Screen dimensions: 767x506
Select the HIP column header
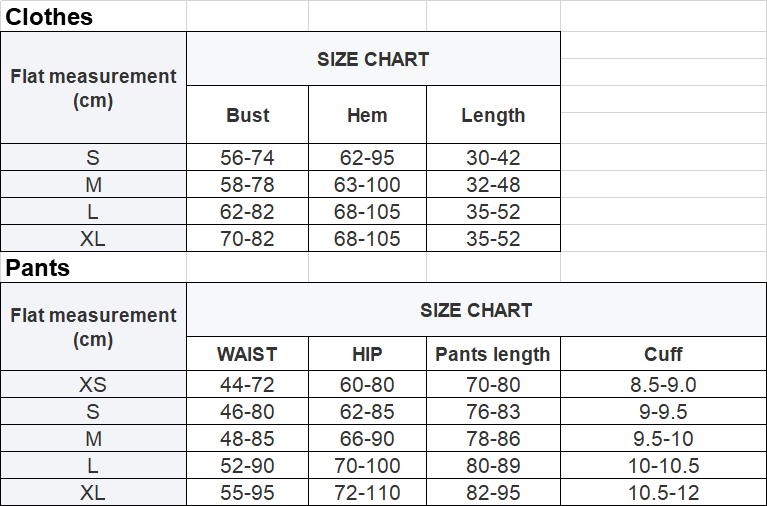pos(367,354)
